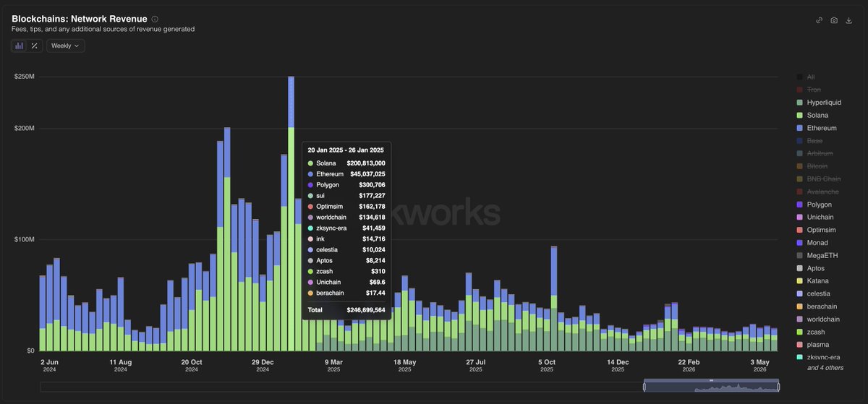The height and width of the screenshot is (404, 868).
Task: Enable the Avalanche series in legend
Action: point(817,192)
